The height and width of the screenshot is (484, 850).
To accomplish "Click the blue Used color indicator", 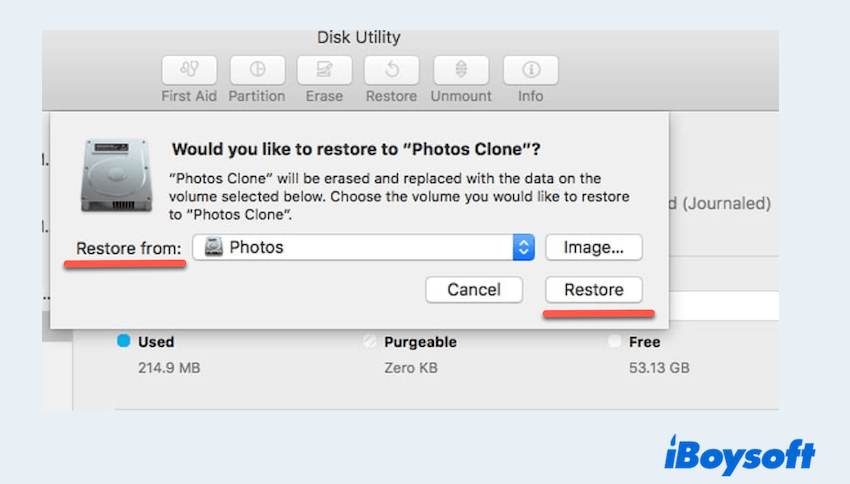I will (x=124, y=341).
